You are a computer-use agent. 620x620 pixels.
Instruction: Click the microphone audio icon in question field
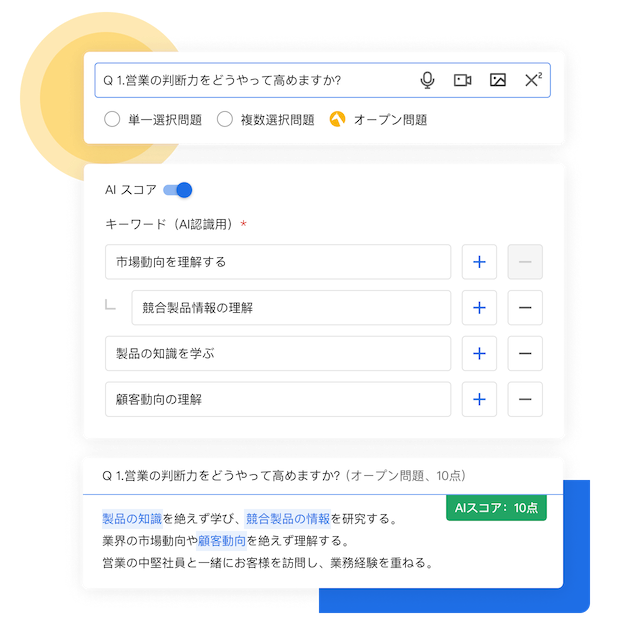coord(427,80)
